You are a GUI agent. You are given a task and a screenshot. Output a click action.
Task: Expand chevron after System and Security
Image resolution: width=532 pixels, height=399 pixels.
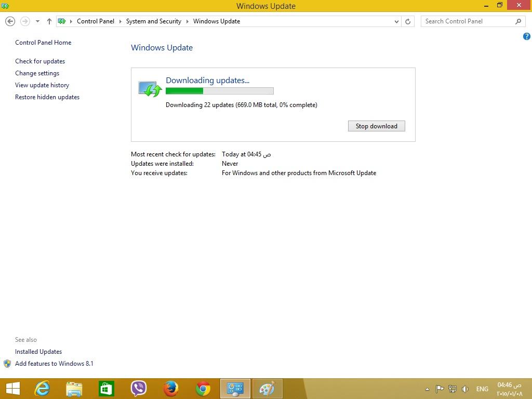(x=187, y=21)
